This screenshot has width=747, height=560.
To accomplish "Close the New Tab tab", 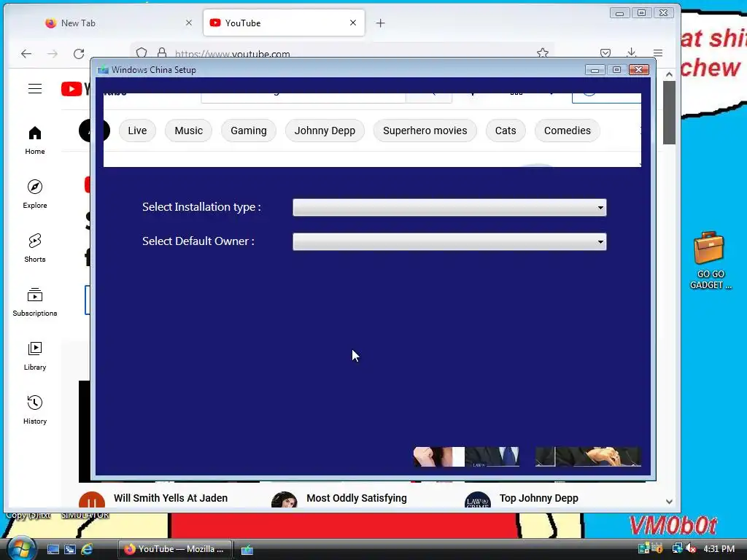I will pyautogui.click(x=189, y=23).
